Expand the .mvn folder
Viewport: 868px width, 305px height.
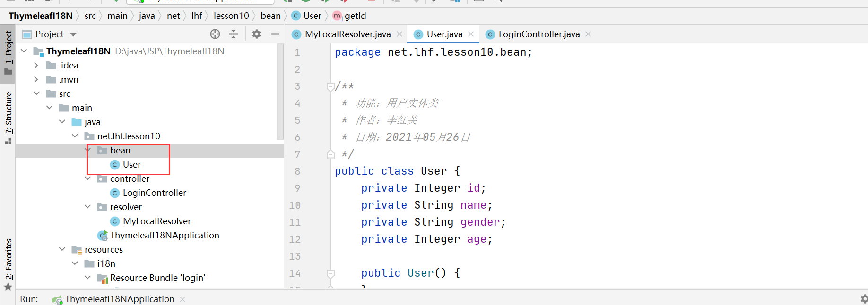[36, 79]
